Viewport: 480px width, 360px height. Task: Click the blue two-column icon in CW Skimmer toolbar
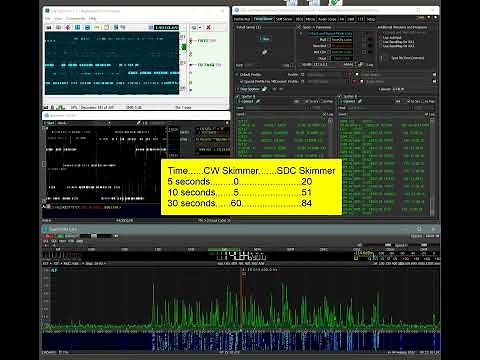pyautogui.click(x=78, y=27)
